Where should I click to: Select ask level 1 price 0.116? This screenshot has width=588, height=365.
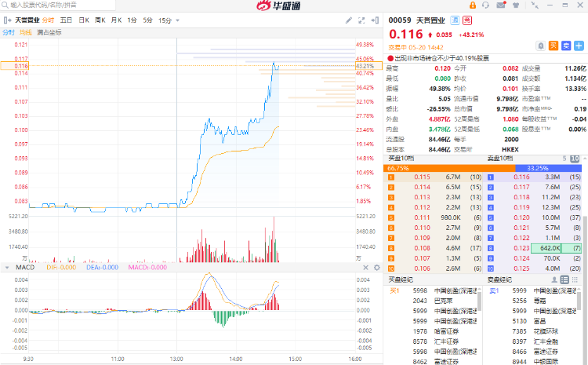(521, 177)
